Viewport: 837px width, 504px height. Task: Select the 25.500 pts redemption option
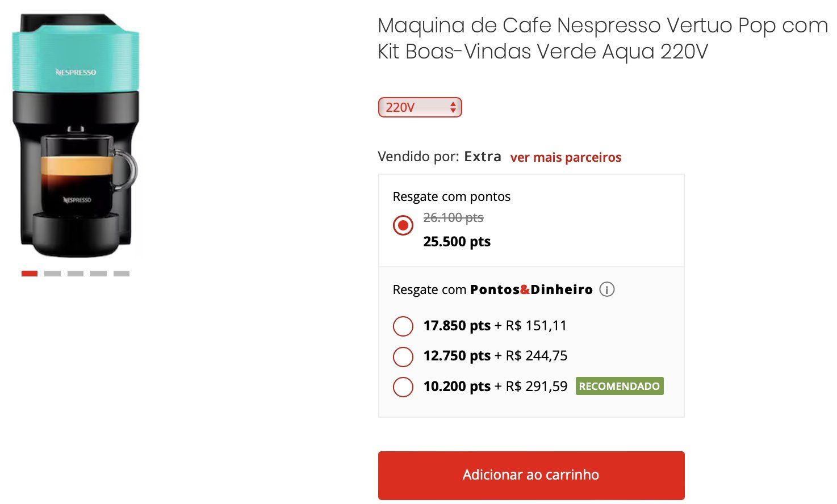point(403,225)
